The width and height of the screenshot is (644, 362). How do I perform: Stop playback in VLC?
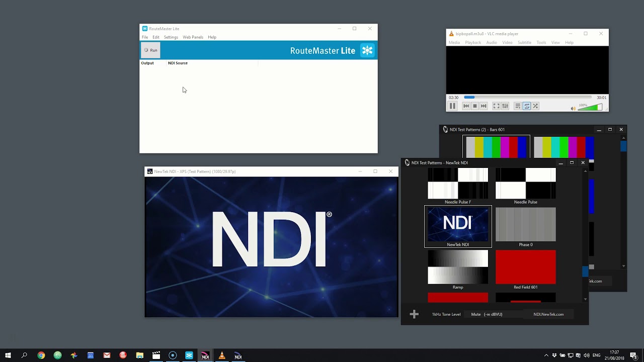point(474,106)
